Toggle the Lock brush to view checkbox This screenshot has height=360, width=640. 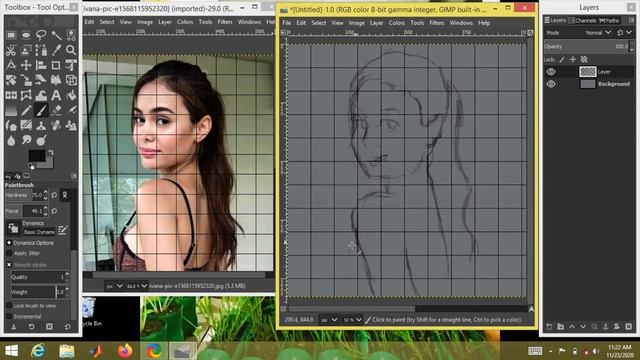(9, 306)
